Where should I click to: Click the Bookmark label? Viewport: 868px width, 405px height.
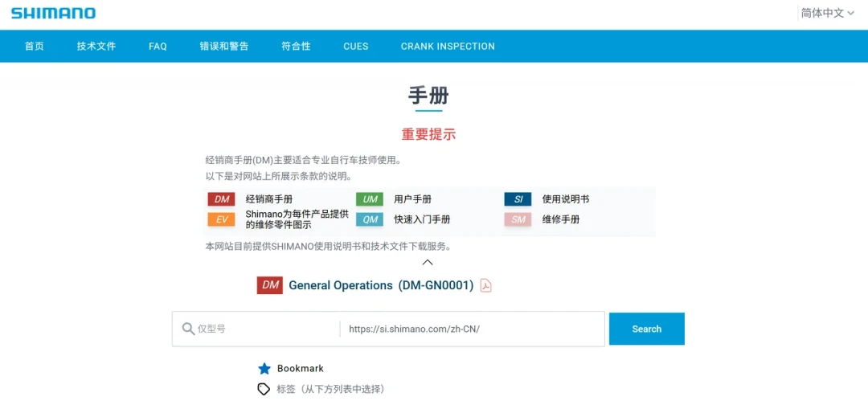(x=301, y=369)
